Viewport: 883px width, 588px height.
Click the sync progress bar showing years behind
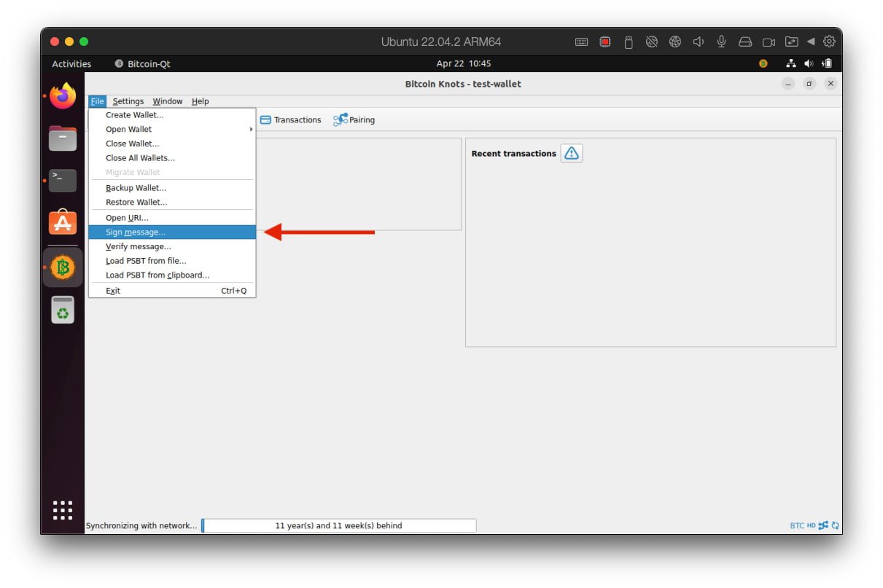[339, 525]
